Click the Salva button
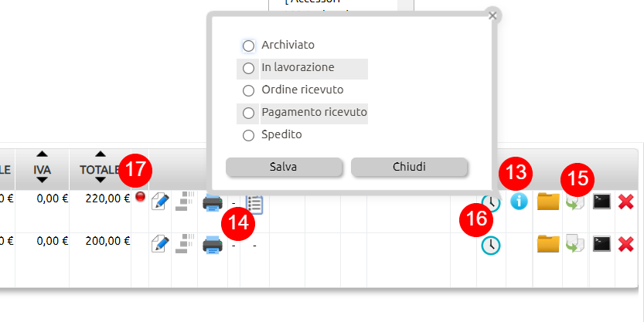This screenshot has width=644, height=322. (284, 167)
